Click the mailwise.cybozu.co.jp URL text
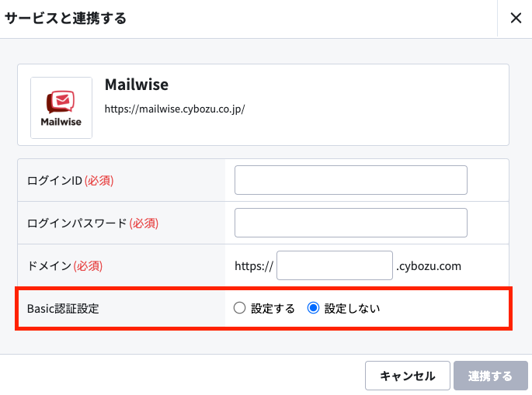 point(175,109)
